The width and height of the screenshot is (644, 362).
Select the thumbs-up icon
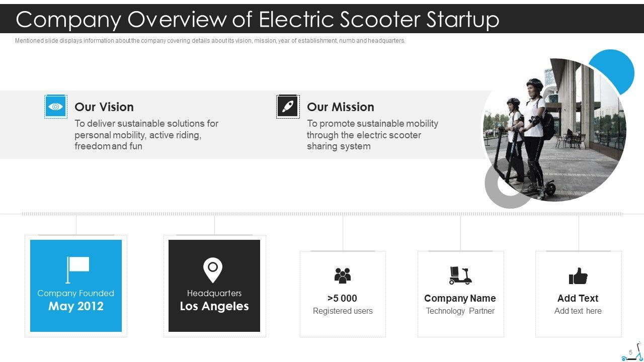click(578, 276)
